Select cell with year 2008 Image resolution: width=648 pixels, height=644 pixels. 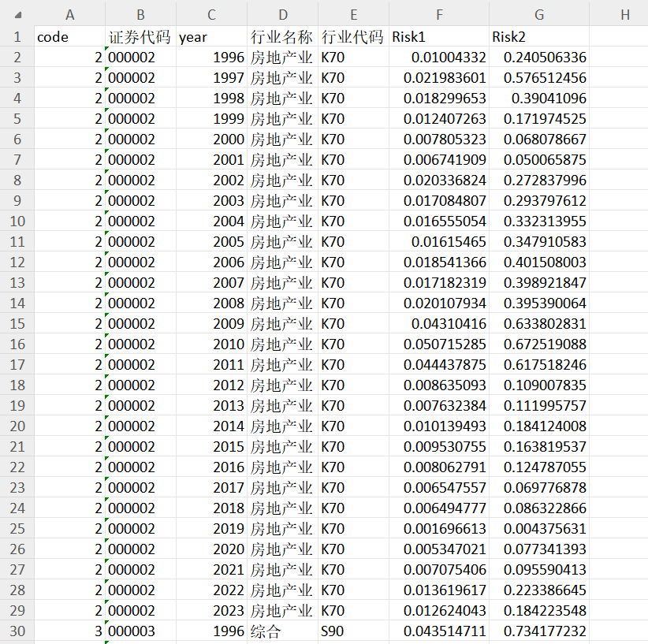(211, 303)
